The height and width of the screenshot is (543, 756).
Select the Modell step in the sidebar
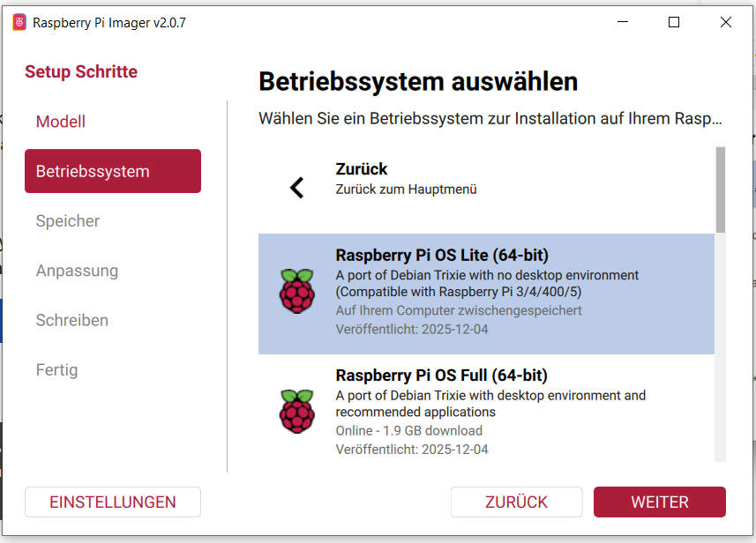pyautogui.click(x=60, y=122)
